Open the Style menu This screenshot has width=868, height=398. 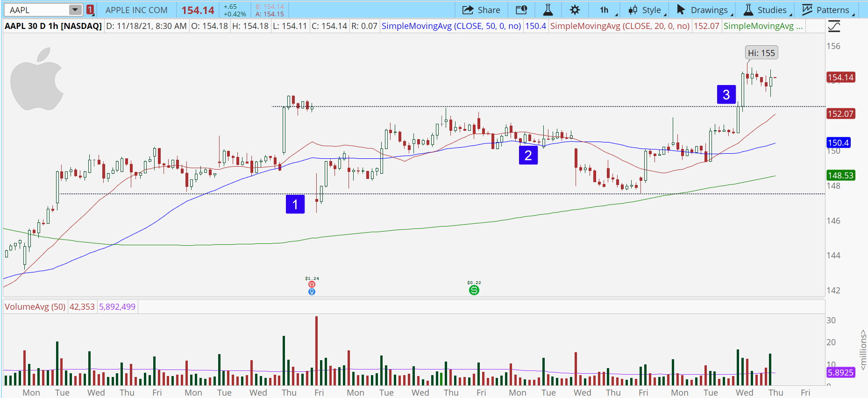pos(645,10)
